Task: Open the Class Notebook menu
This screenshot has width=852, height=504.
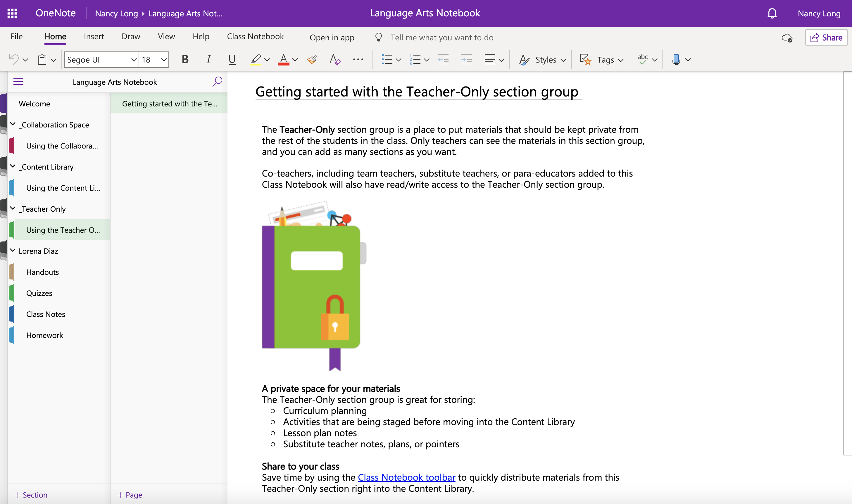Action: pyautogui.click(x=255, y=36)
